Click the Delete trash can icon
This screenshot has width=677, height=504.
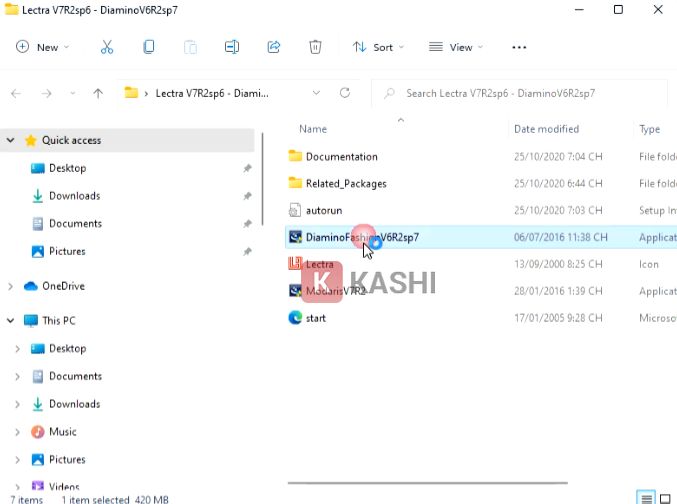(315, 47)
